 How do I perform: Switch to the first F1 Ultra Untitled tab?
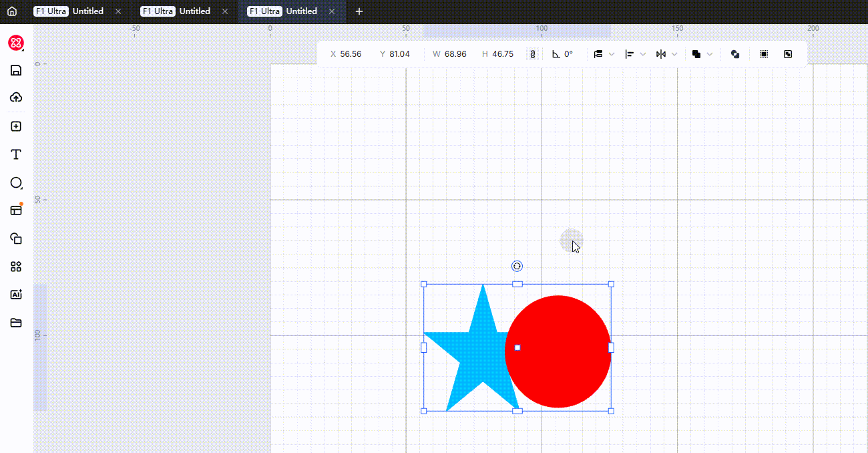coord(69,11)
